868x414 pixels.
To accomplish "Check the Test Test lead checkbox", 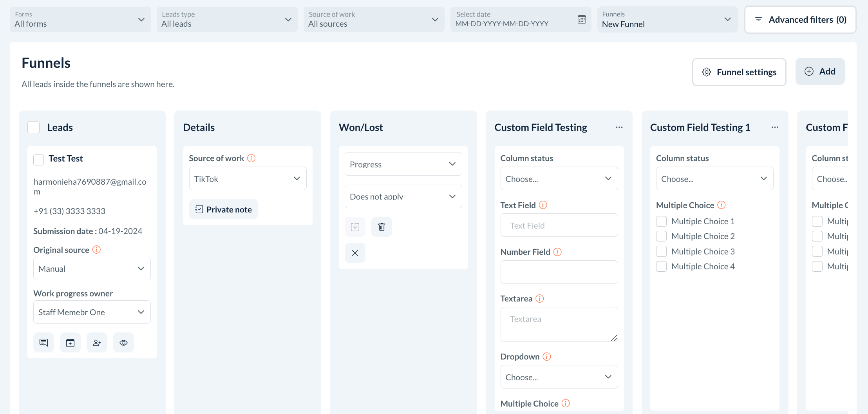I will [38, 160].
